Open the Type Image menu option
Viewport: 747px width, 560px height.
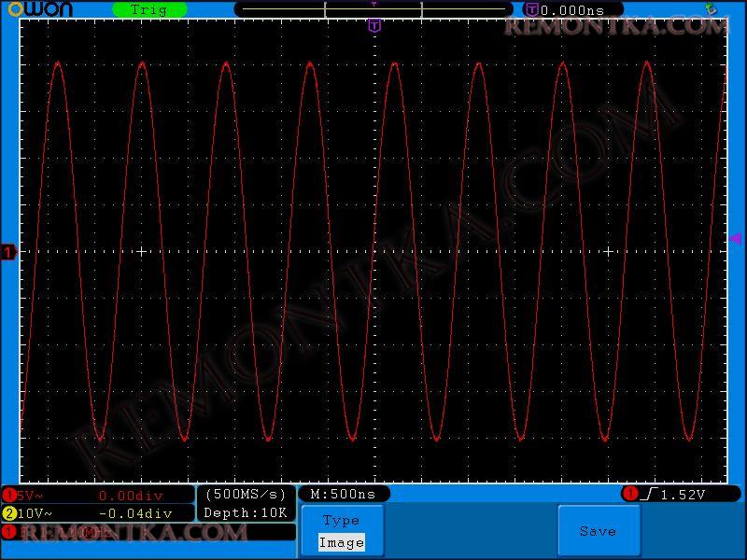(x=341, y=532)
